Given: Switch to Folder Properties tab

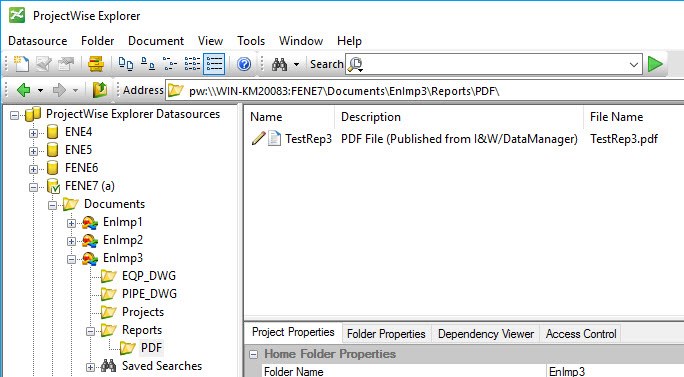Looking at the screenshot, I should (386, 334).
